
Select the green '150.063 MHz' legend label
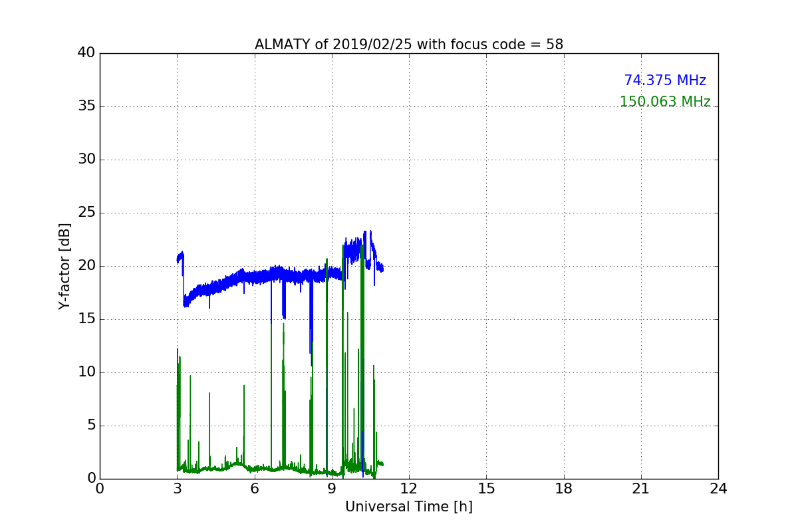pos(665,102)
